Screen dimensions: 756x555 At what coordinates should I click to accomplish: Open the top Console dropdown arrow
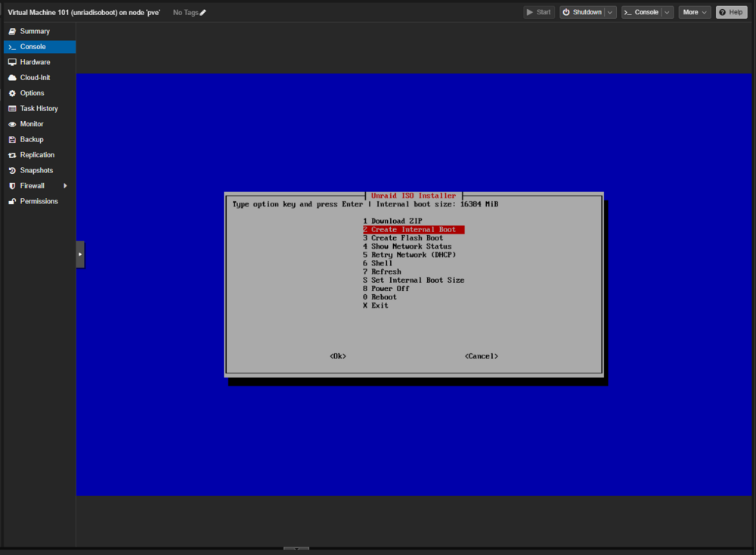[x=668, y=12]
